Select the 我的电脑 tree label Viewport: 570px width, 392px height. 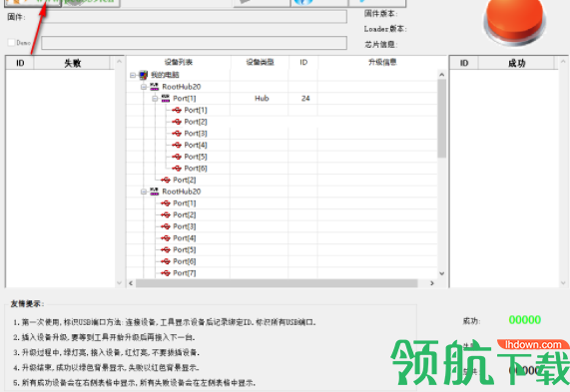click(165, 75)
